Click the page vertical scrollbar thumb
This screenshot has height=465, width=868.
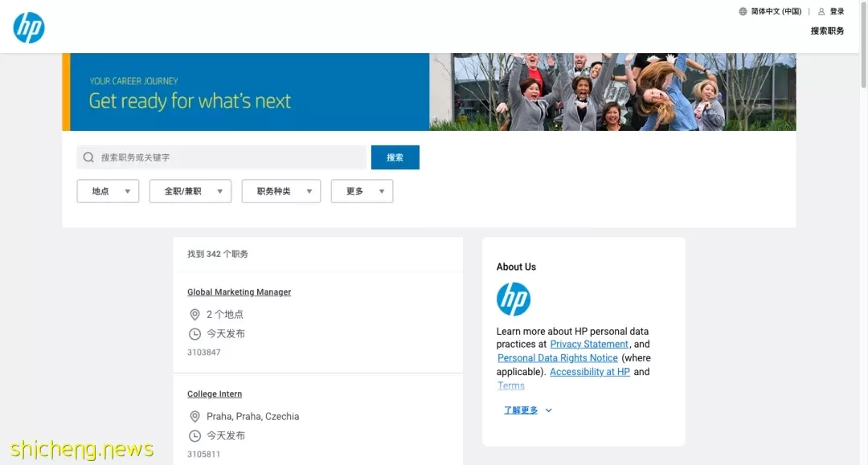click(863, 44)
